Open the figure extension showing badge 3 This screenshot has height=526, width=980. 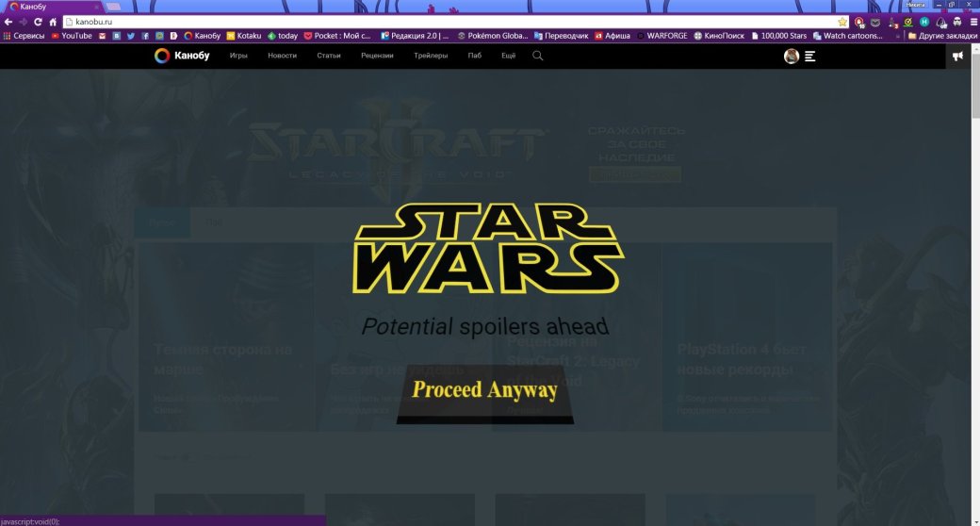[892, 23]
